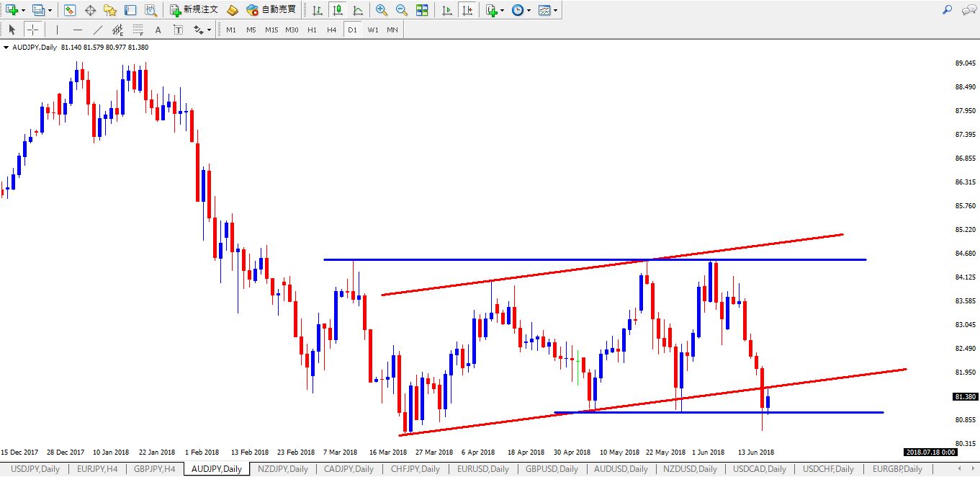This screenshot has width=980, height=477.
Task: Open the CADJPY,Daily chart tab
Action: pyautogui.click(x=349, y=469)
